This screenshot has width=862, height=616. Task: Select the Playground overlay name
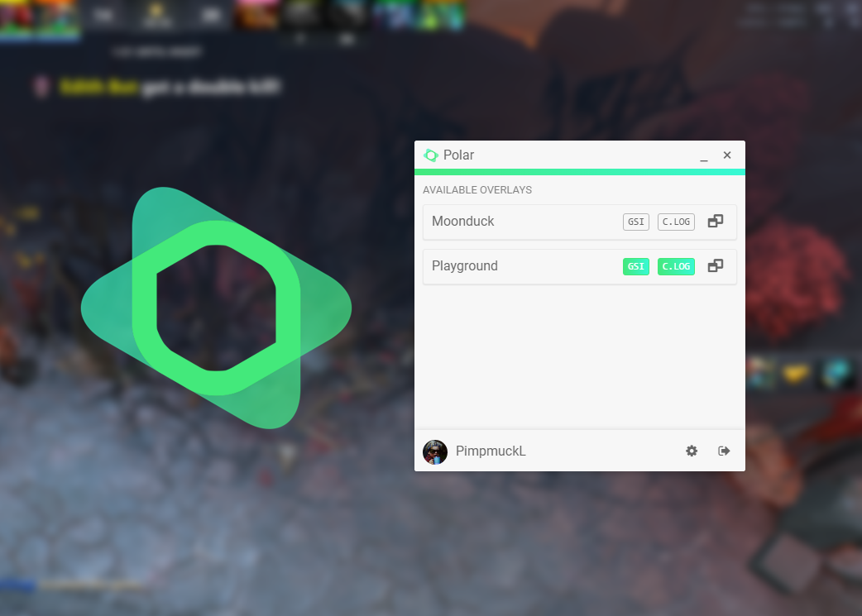pos(465,266)
